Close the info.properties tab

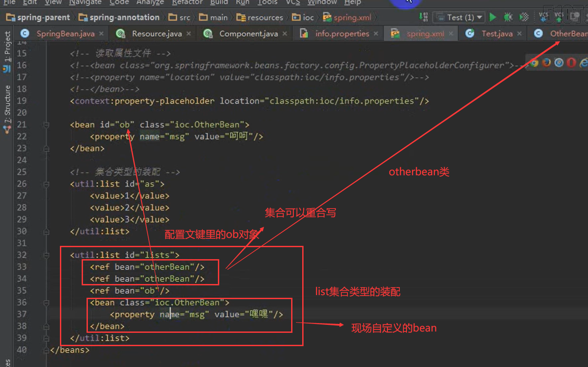pos(376,34)
